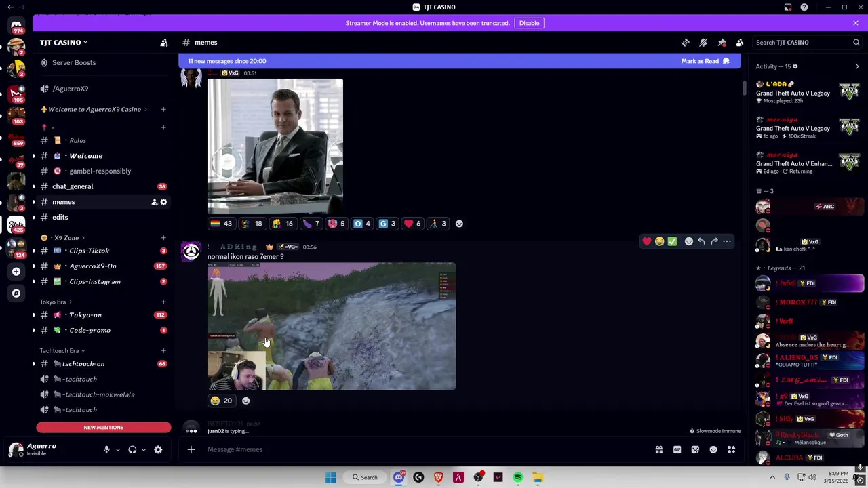This screenshot has width=868, height=488.
Task: Add the red heart quick reaction
Action: pyautogui.click(x=647, y=241)
